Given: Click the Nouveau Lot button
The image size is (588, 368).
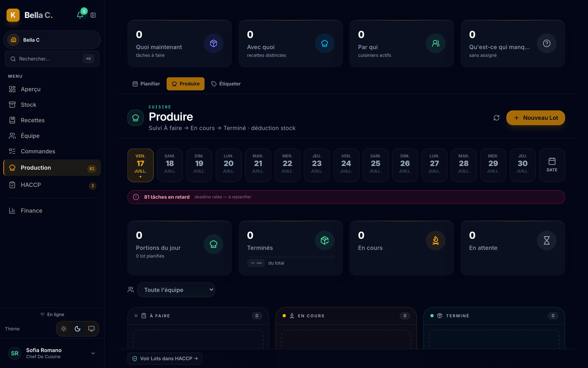Looking at the screenshot, I should coord(536,118).
